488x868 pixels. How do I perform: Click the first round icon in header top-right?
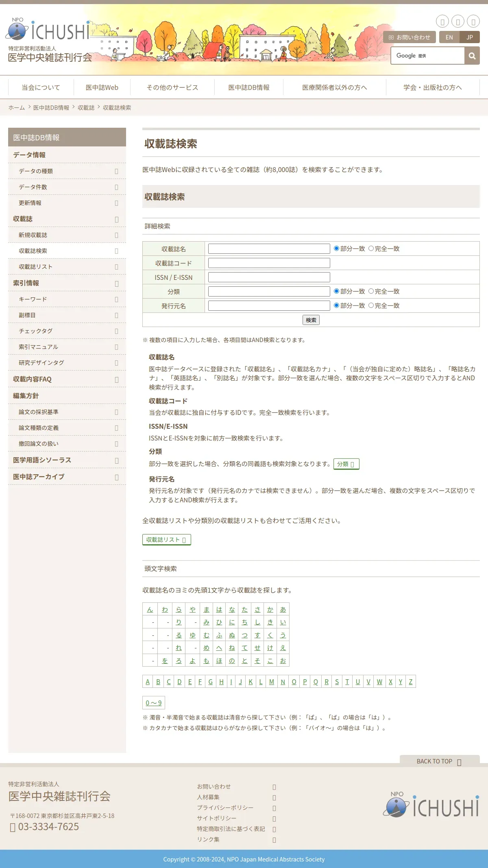coord(442,21)
